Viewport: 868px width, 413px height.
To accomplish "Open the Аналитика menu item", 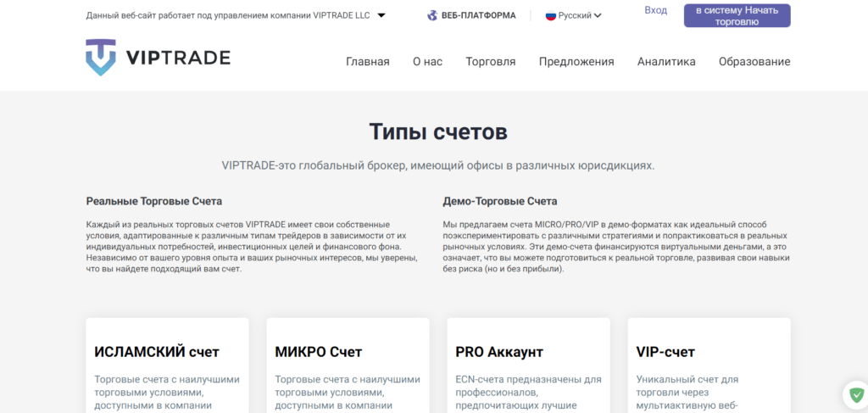I will (x=666, y=61).
